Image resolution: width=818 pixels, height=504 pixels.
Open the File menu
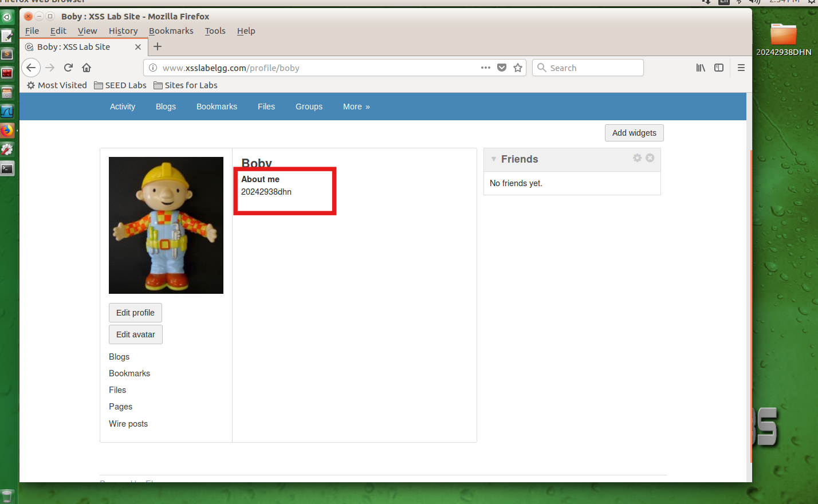(32, 31)
